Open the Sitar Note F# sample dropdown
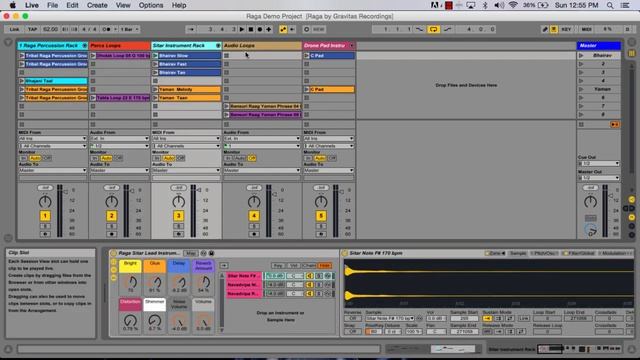The height and width of the screenshot is (360, 640). [x=390, y=318]
